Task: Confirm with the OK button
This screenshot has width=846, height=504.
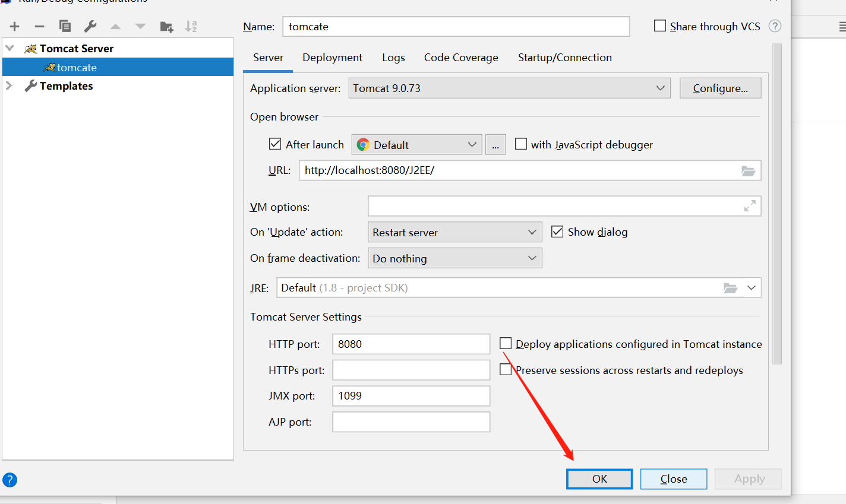Action: point(599,479)
